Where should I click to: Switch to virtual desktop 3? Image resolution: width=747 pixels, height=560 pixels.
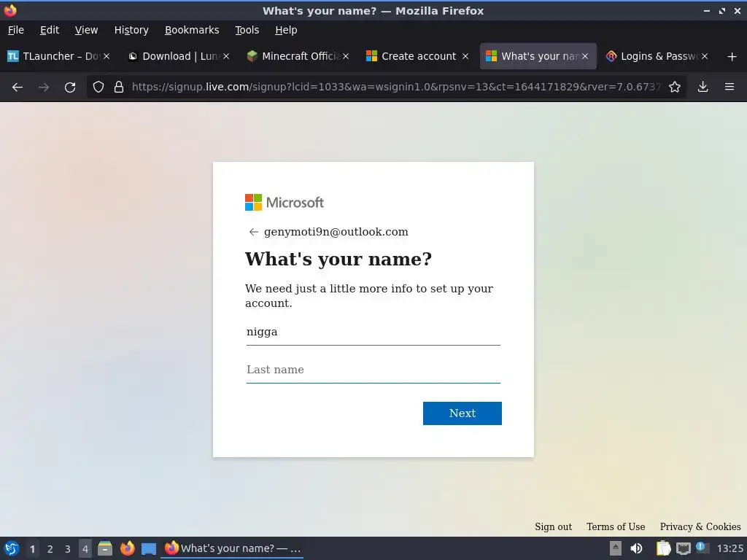pos(68,549)
